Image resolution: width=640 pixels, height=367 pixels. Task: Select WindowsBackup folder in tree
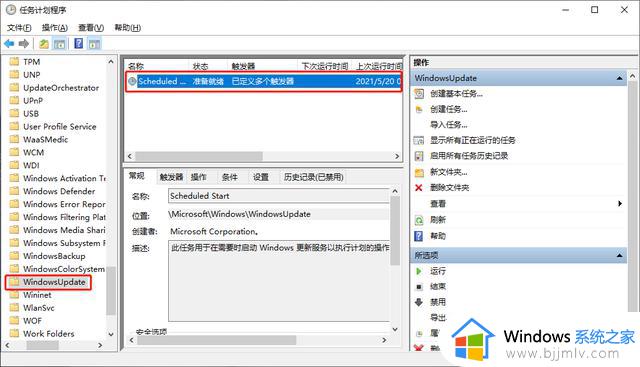(x=54, y=256)
